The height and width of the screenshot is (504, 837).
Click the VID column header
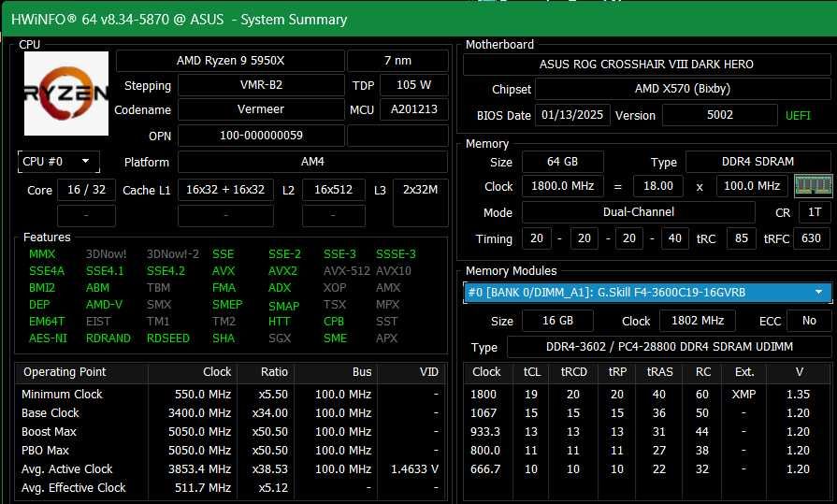[411, 373]
